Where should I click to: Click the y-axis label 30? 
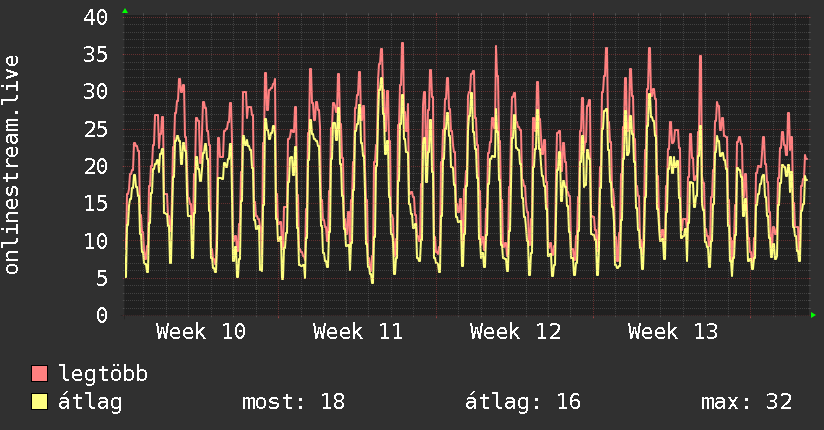96,92
